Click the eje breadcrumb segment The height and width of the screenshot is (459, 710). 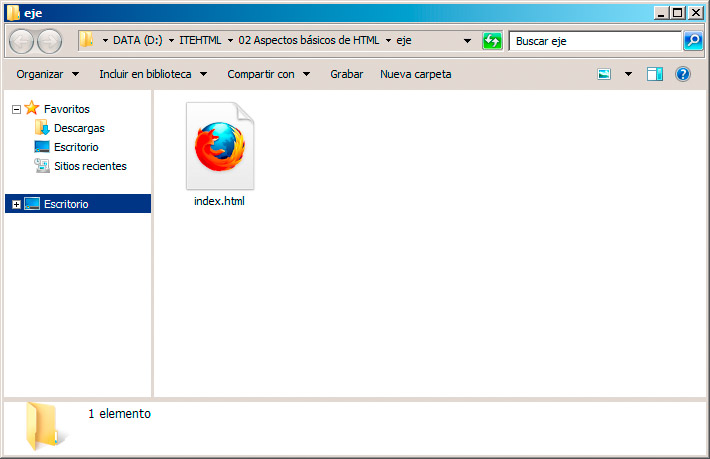pyautogui.click(x=404, y=40)
